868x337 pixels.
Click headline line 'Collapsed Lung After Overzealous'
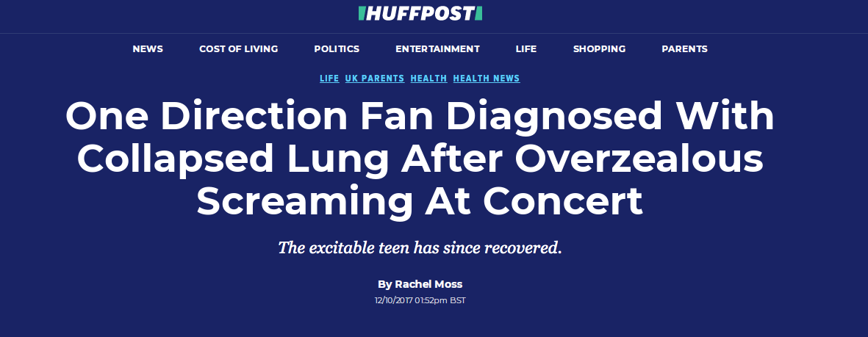[x=420, y=159]
